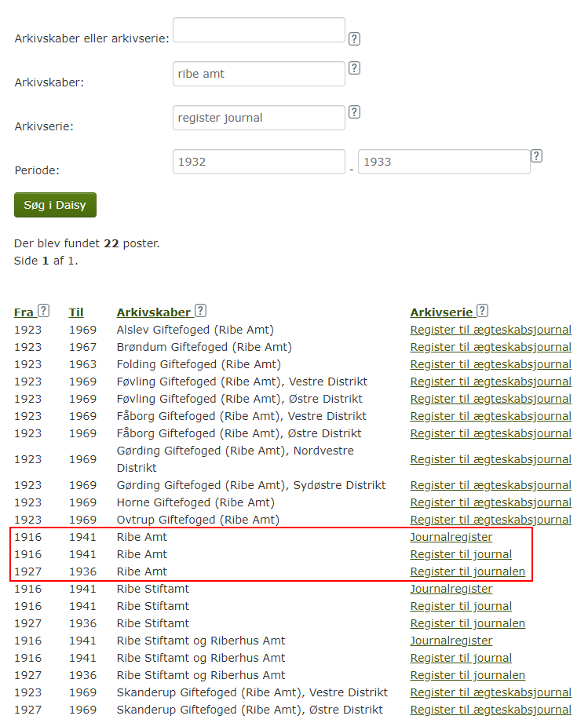Open Journalregister link for Ribe Stiftamt
Viewport: 588px width, 723px height.
[x=451, y=590]
